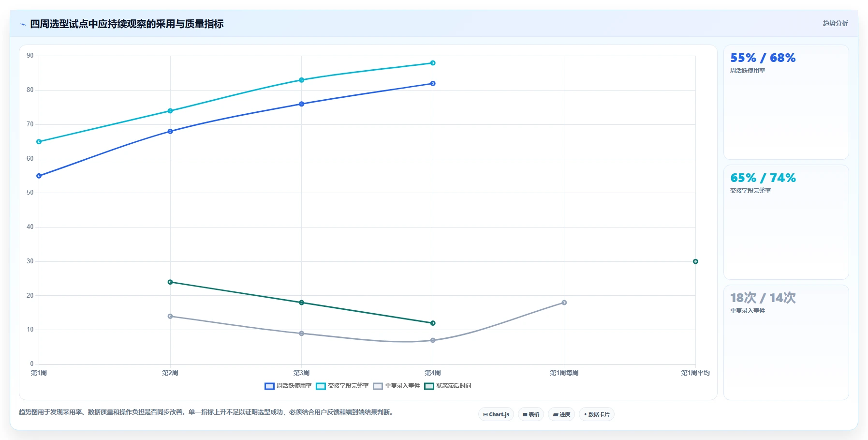Click the 数据卡片 chip
The width and height of the screenshot is (868, 440).
click(x=597, y=414)
